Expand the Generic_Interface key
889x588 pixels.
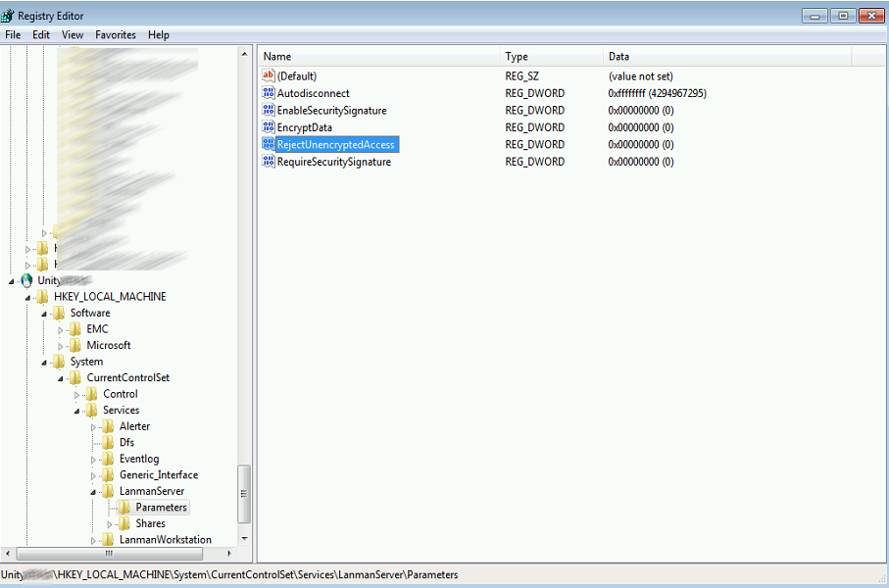(93, 475)
